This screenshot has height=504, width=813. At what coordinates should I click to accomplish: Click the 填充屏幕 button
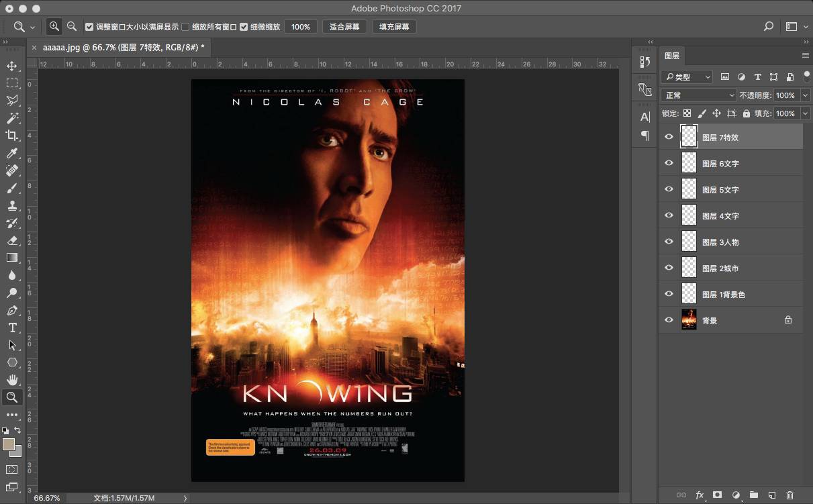394,27
